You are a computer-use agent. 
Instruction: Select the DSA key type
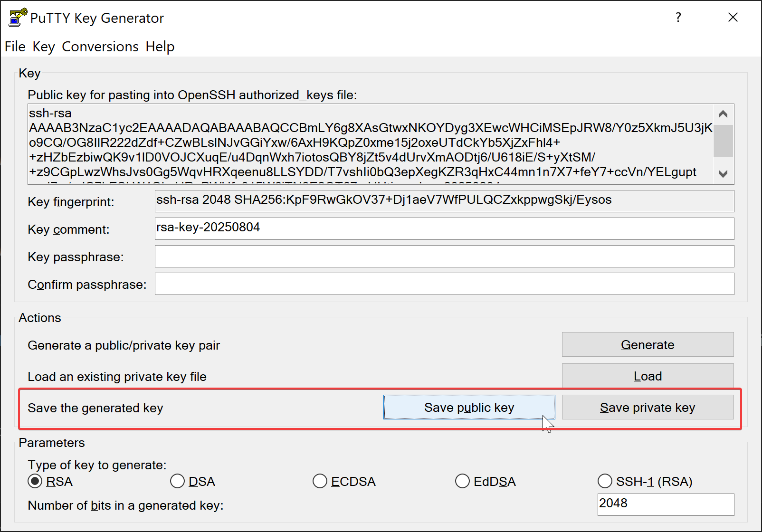[178, 481]
